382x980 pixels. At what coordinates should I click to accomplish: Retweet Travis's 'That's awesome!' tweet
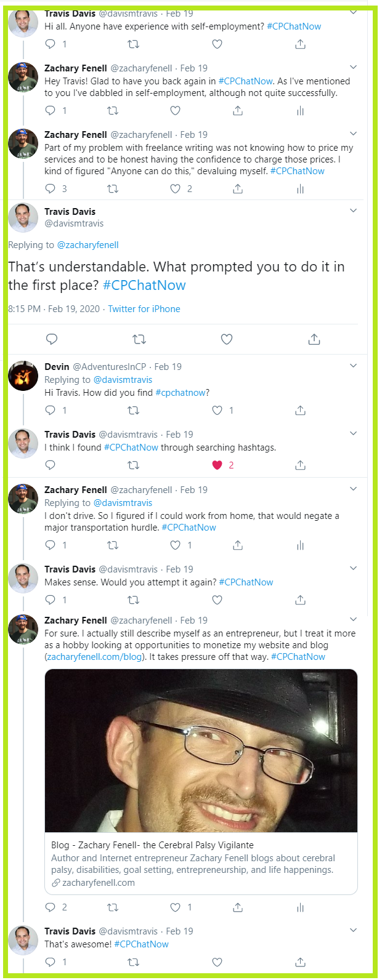[x=133, y=962]
